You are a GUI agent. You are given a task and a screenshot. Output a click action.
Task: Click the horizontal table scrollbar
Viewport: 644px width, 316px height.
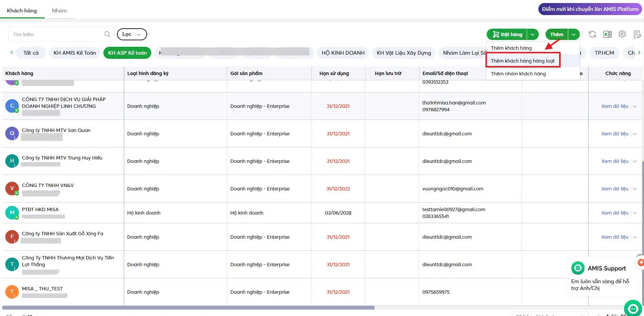click(188, 308)
